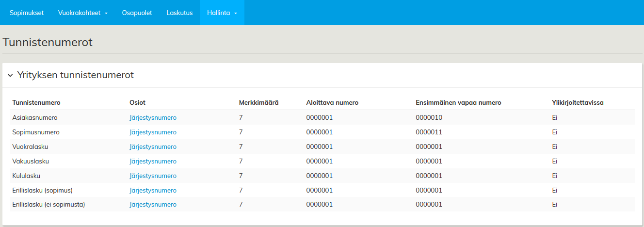Click the Tunnistenumero column header
The width and height of the screenshot is (644, 227).
(36, 102)
